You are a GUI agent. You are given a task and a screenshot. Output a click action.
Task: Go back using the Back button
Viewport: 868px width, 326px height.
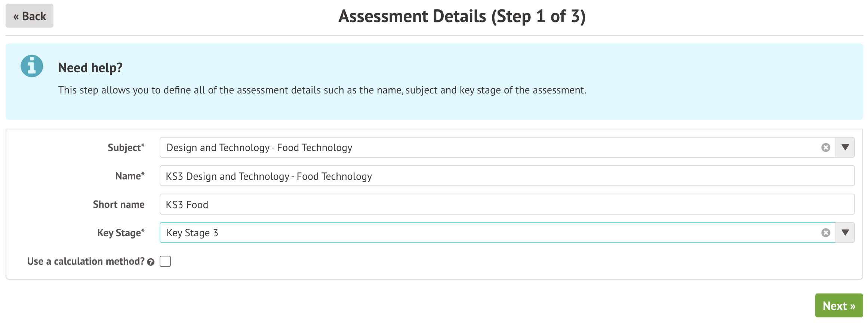[30, 16]
